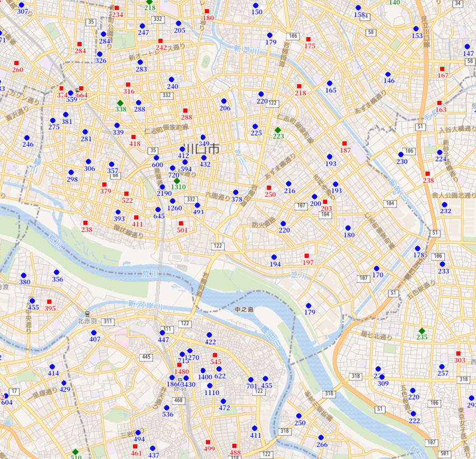Select the blue circle marker labeled 600
Screen dimensions: 476x459
pos(156,158)
